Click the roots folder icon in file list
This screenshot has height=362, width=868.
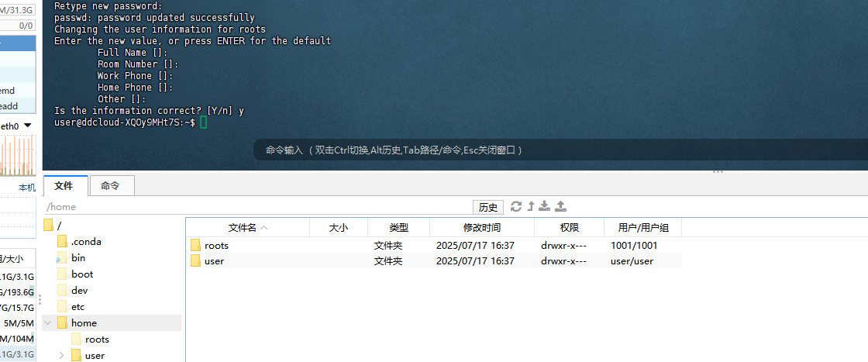pyautogui.click(x=195, y=245)
